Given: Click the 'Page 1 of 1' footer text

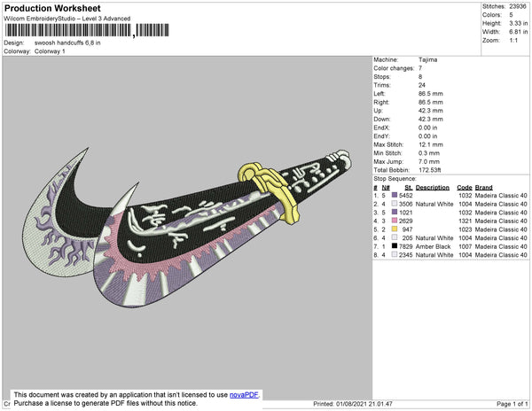Looking at the screenshot, I should (512, 404).
